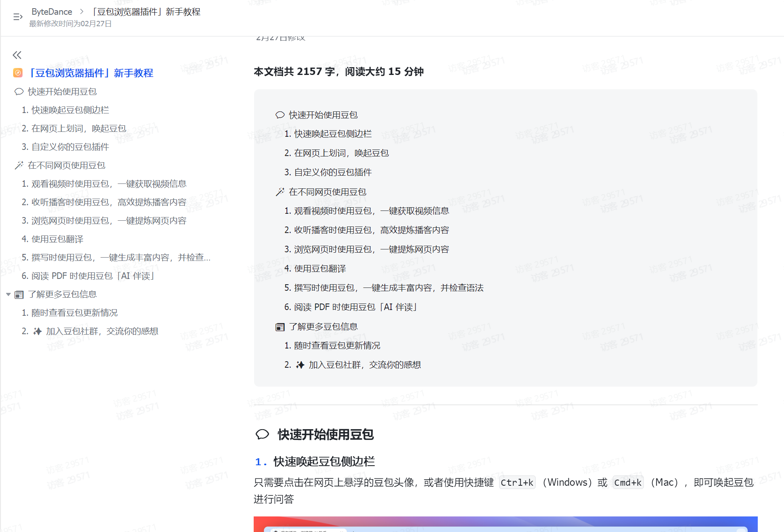Open sidebar item 5. 撰写时使用豆包
Viewport: 784px width, 532px height.
click(x=116, y=257)
